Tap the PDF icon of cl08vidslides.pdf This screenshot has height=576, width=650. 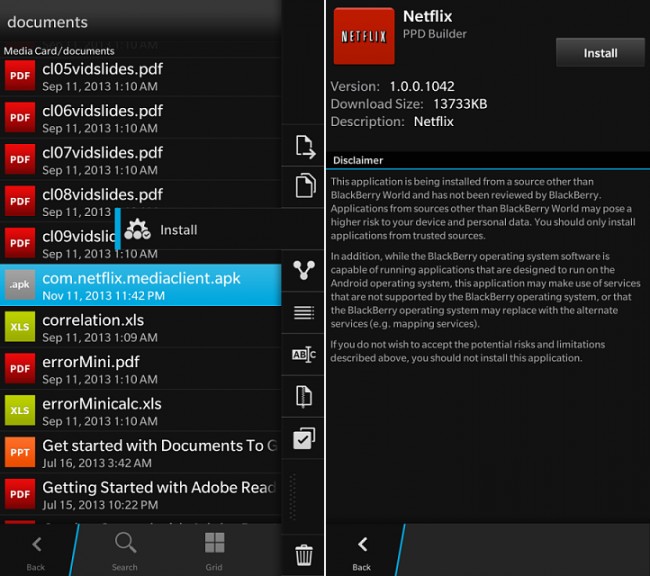tap(20, 202)
